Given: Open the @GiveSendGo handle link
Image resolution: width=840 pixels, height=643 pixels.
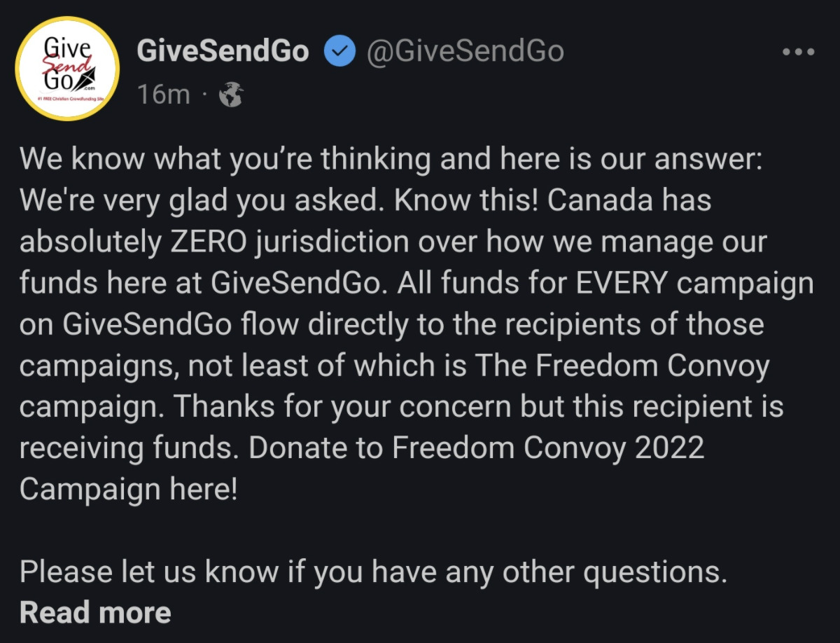Looking at the screenshot, I should click(465, 52).
